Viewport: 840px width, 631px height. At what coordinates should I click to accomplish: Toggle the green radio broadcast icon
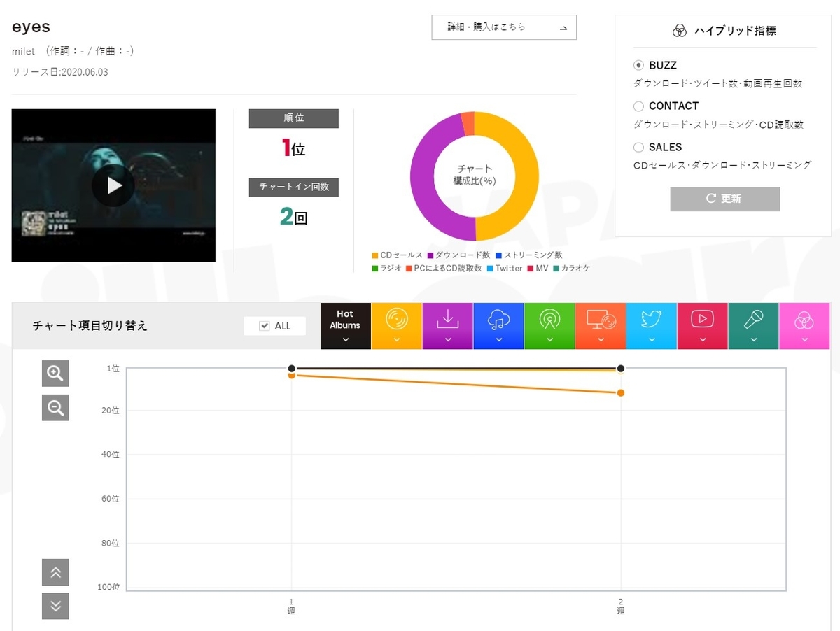(549, 326)
